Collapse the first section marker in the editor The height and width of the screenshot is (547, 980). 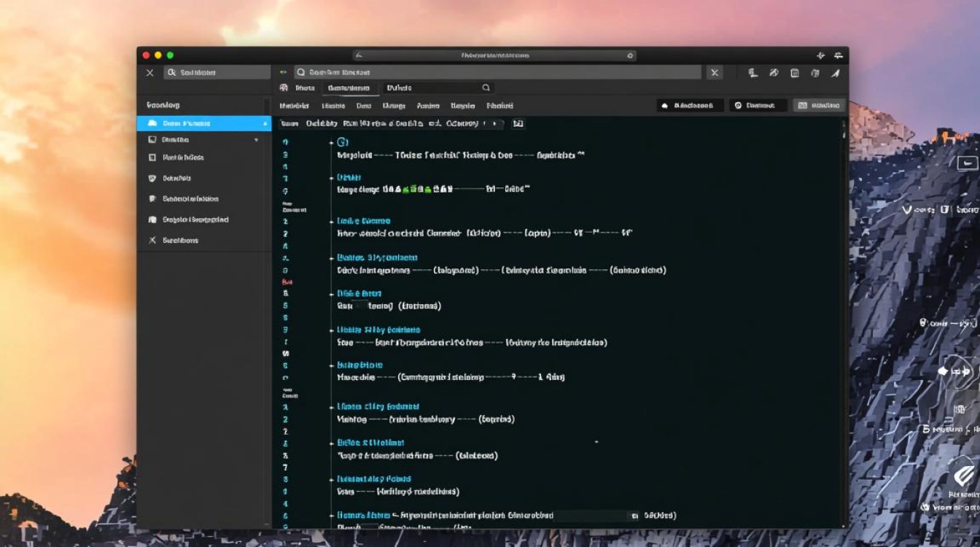point(332,142)
